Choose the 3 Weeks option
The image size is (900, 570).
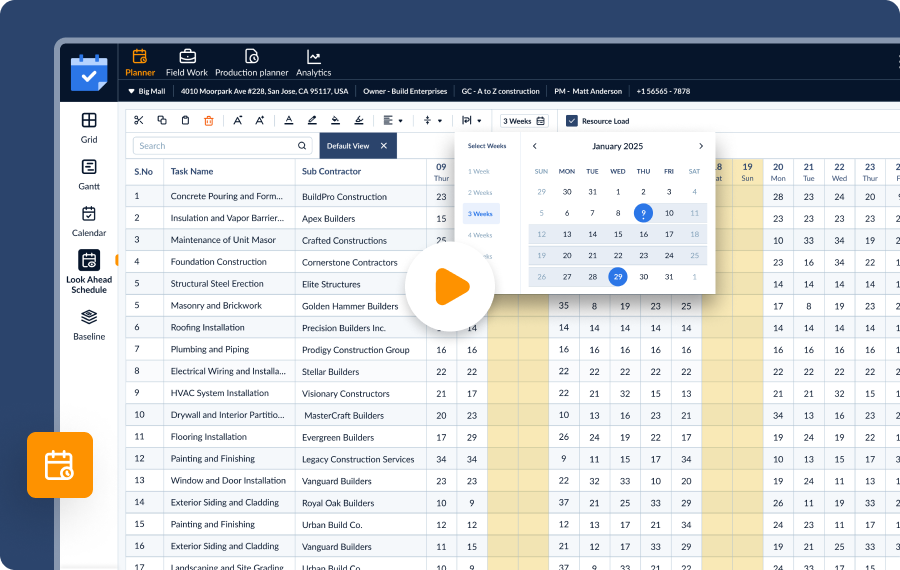(x=480, y=214)
